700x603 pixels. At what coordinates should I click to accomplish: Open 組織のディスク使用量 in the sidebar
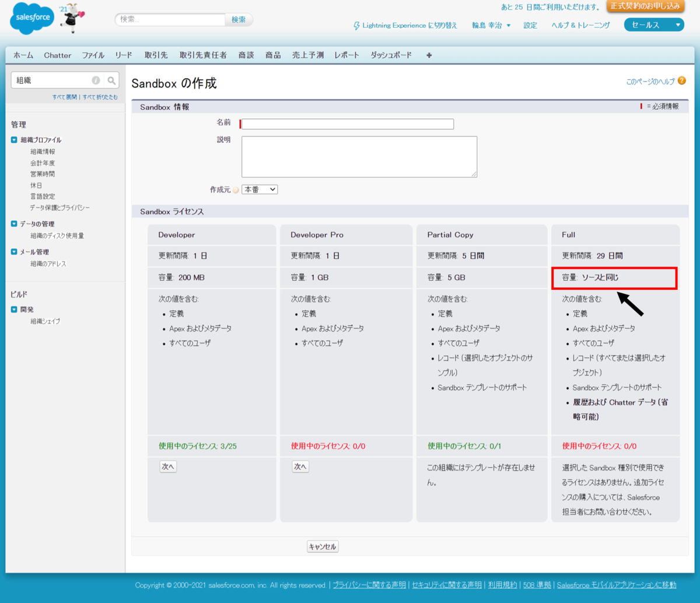click(x=57, y=236)
